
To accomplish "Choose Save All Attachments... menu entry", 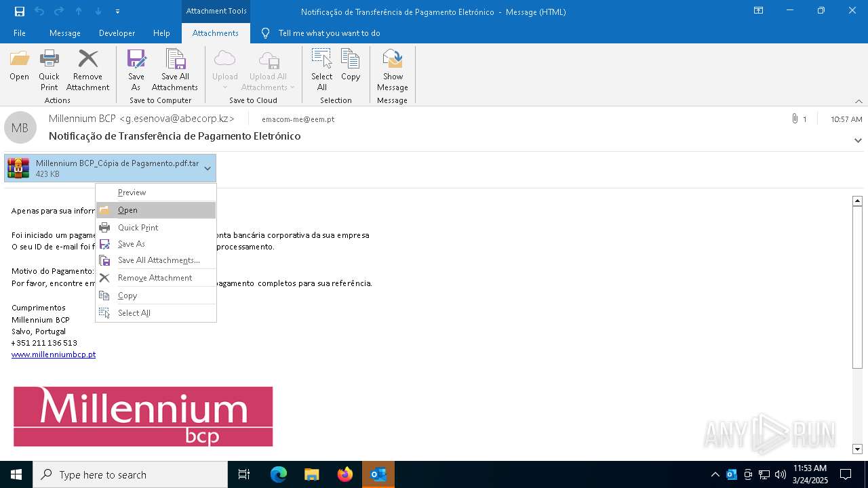I will (x=156, y=260).
